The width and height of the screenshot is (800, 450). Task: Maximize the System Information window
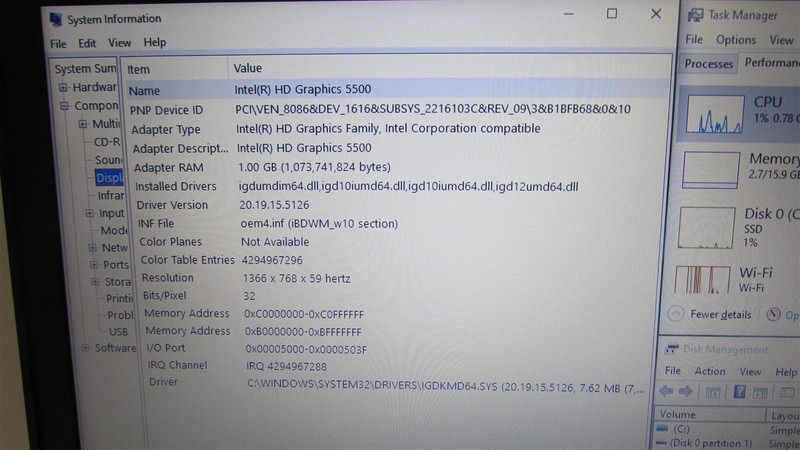pyautogui.click(x=612, y=14)
